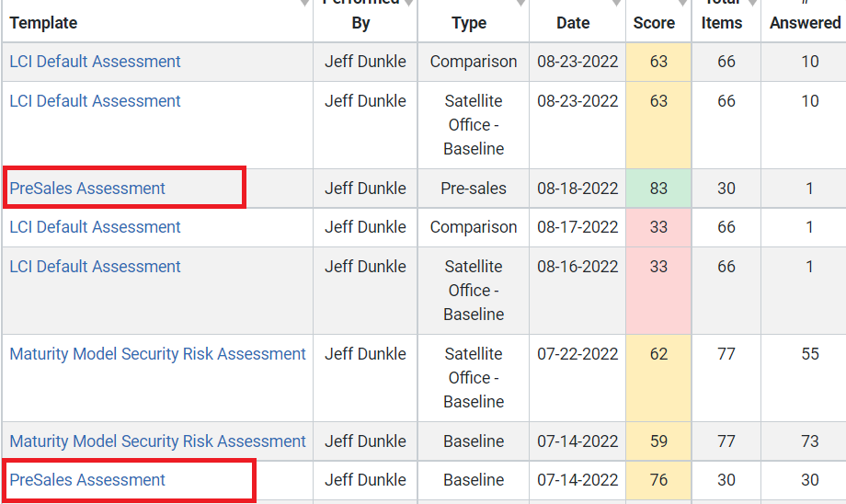Click the Type column sort arrow
This screenshot has width=846, height=504.
point(520,4)
